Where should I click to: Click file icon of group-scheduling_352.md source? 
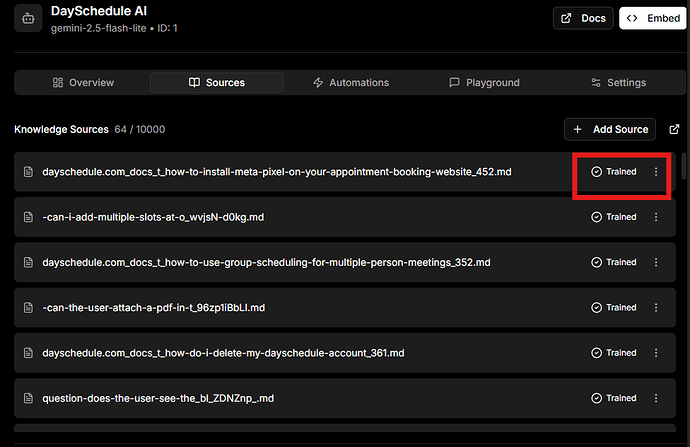click(28, 262)
